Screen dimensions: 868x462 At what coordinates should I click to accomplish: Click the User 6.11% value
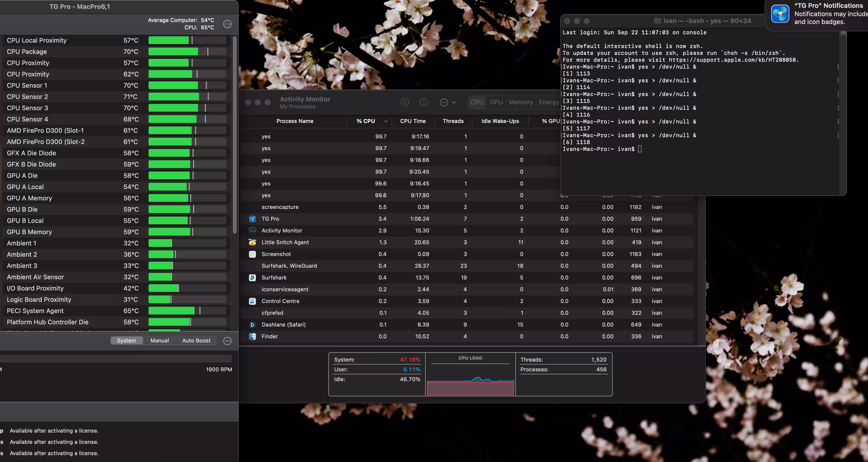(412, 369)
